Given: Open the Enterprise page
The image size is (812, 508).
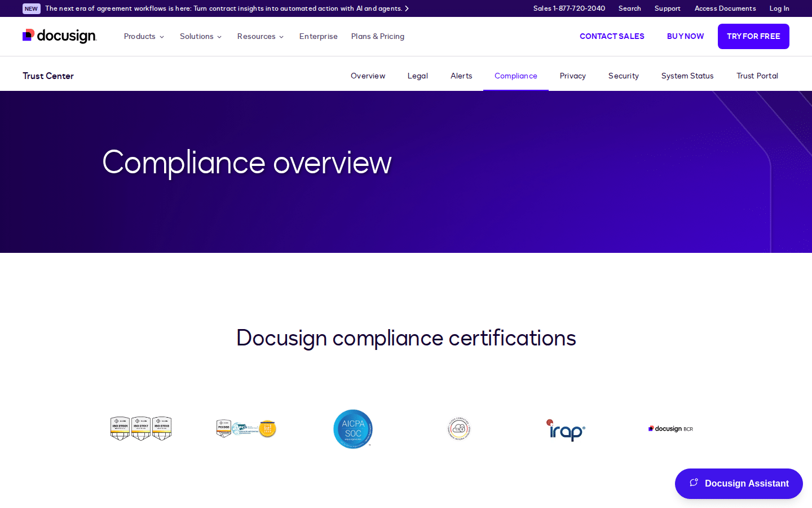Looking at the screenshot, I should (x=319, y=36).
